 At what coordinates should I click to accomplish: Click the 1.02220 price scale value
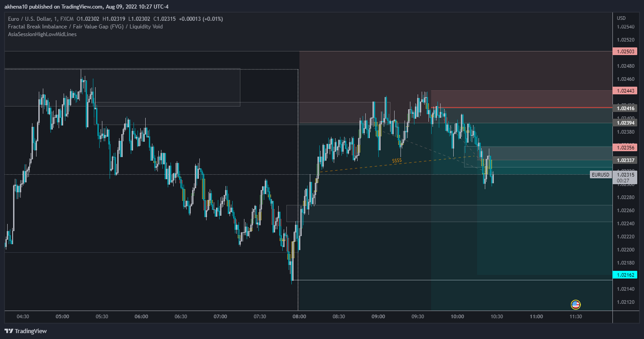point(625,237)
